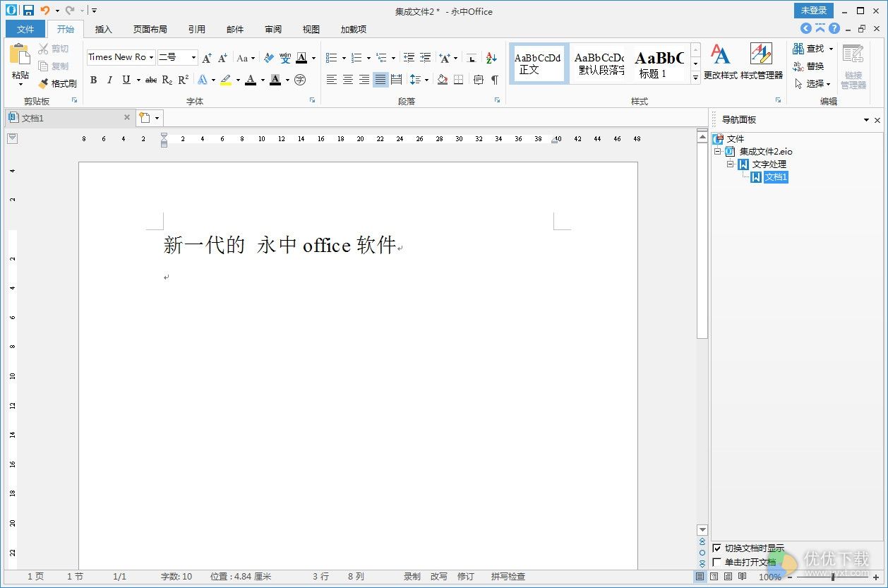This screenshot has width=888, height=588.
Task: Open the Times New Roman font dropdown
Action: (x=151, y=58)
